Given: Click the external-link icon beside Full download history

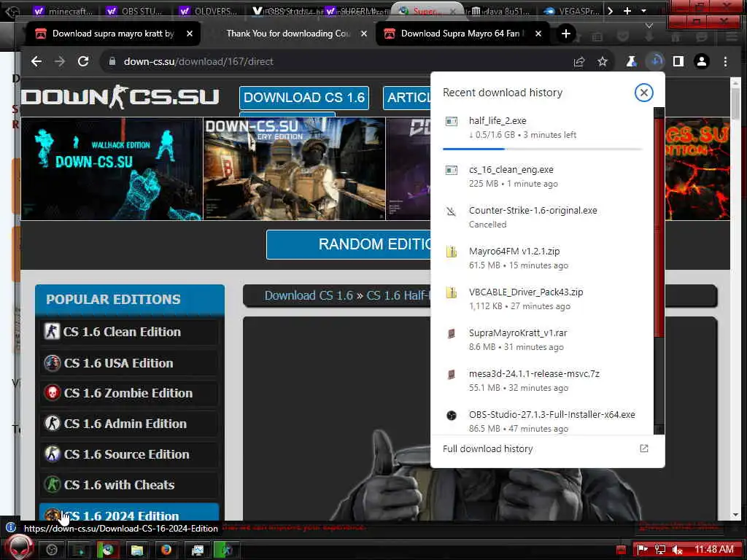Looking at the screenshot, I should pos(643,448).
